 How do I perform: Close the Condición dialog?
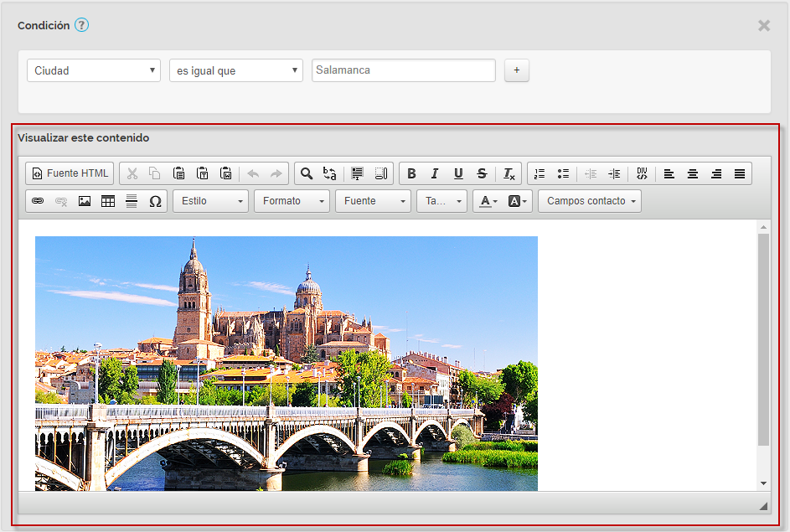[x=764, y=25]
